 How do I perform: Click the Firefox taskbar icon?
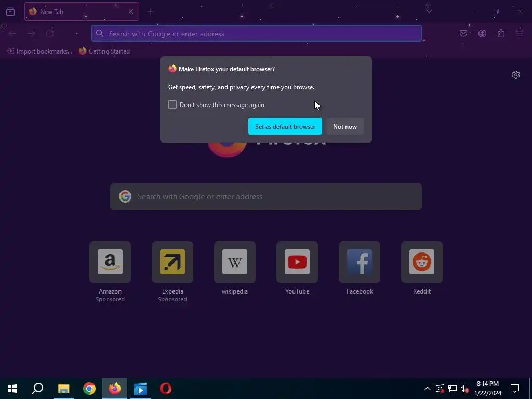[x=115, y=389]
